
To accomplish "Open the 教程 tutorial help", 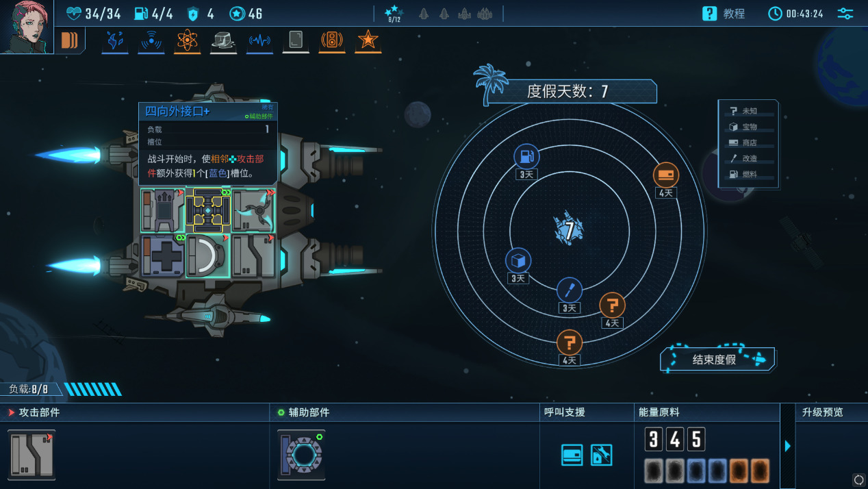I will tap(724, 13).
